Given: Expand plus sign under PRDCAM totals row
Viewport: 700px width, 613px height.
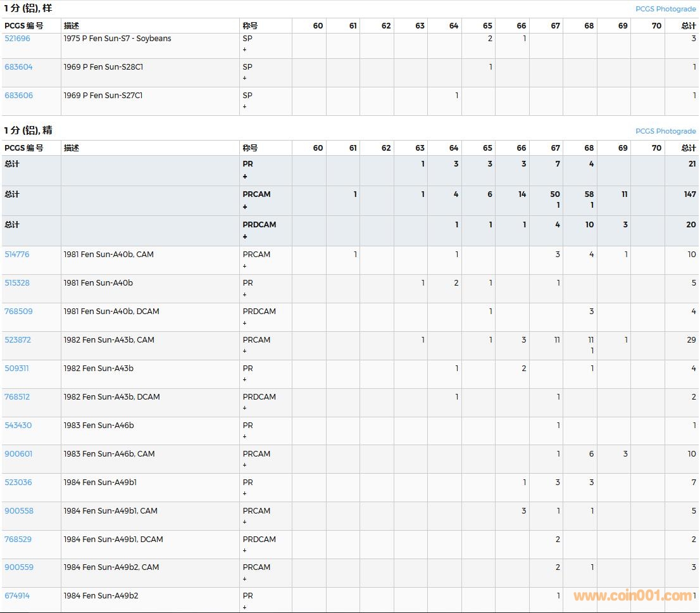Looking at the screenshot, I should pos(245,237).
